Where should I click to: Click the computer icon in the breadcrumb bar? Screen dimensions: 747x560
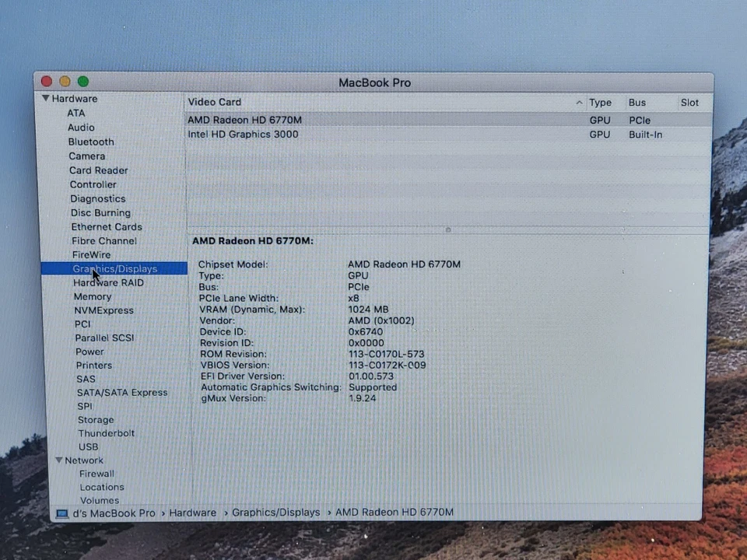pos(62,513)
